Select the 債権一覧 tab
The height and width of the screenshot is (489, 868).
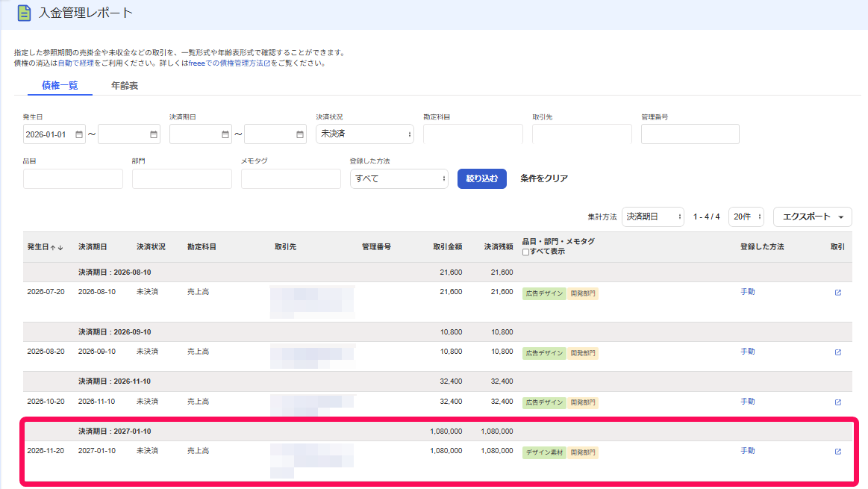click(60, 85)
